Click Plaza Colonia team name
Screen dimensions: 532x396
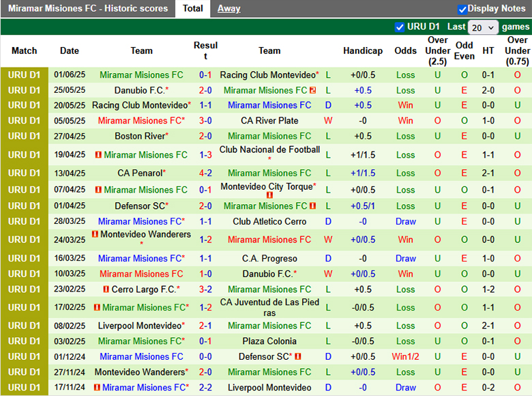[269, 341]
